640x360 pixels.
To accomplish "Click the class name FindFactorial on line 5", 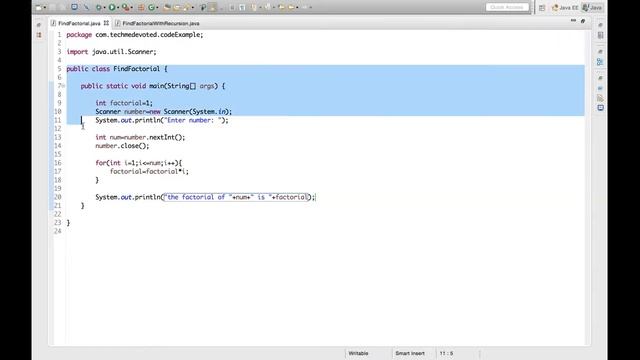I will point(136,69).
